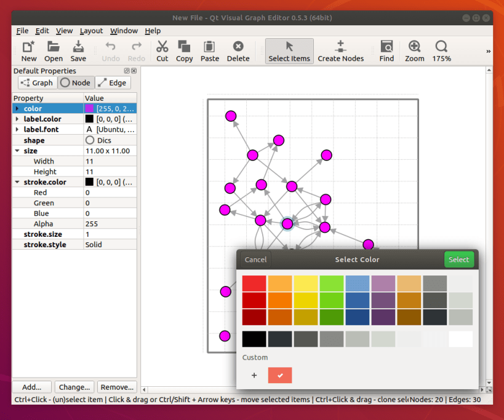The image size is (504, 420).
Task: Edit the stroke.size value 1
Action: tap(110, 234)
